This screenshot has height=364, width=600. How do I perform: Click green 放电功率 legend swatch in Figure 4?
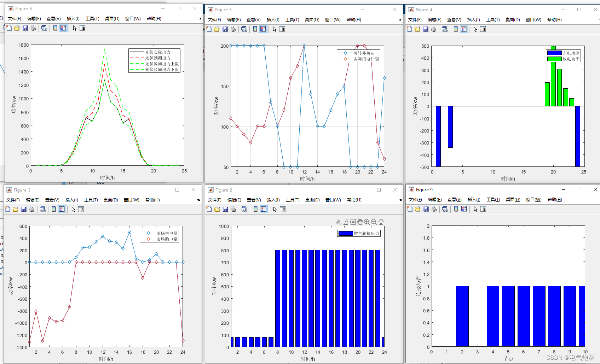pos(554,59)
